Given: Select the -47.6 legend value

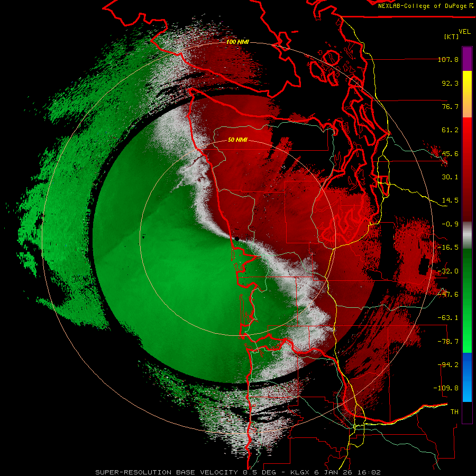Looking at the screenshot, I should pos(448,295).
